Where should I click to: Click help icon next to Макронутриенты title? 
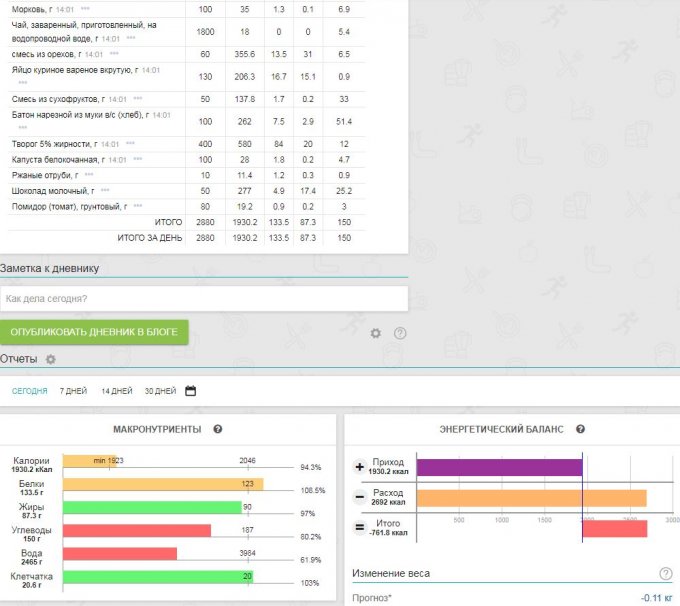217,429
